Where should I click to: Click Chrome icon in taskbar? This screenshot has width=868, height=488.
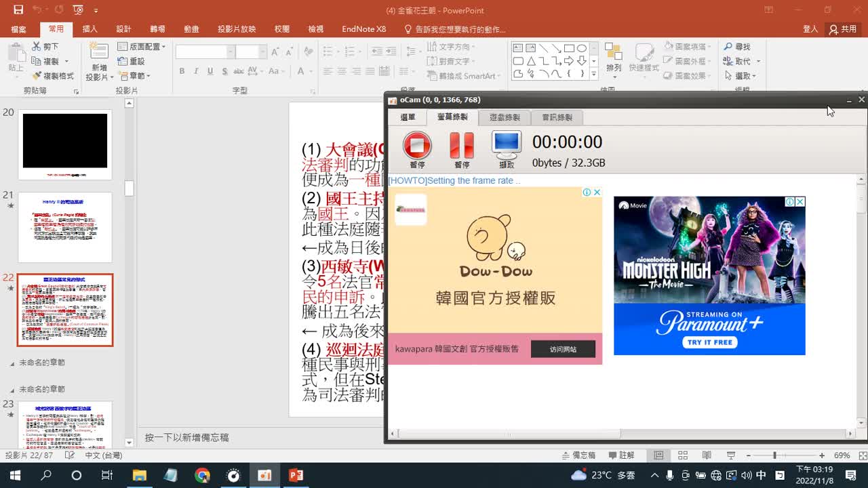[x=202, y=475]
